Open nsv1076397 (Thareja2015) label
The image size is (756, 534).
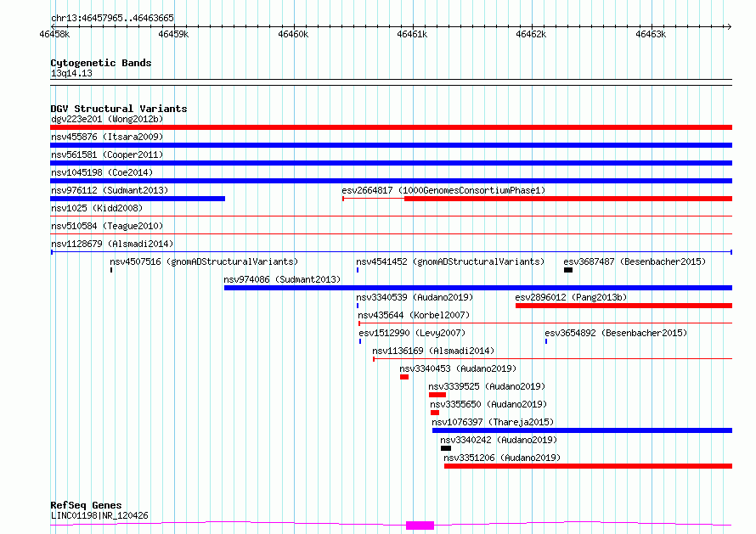(493, 422)
